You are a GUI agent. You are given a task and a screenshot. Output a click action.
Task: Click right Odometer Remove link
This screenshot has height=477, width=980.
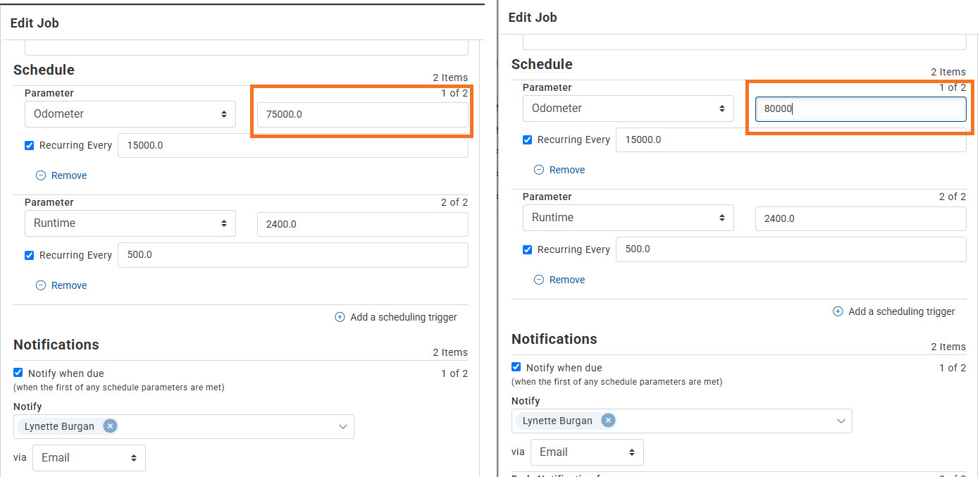coord(567,170)
